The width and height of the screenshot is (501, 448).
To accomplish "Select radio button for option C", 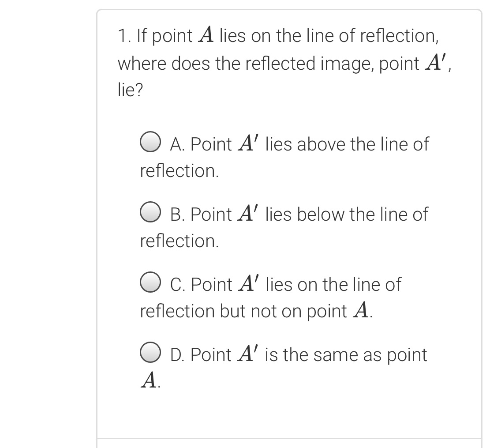I will tap(150, 282).
